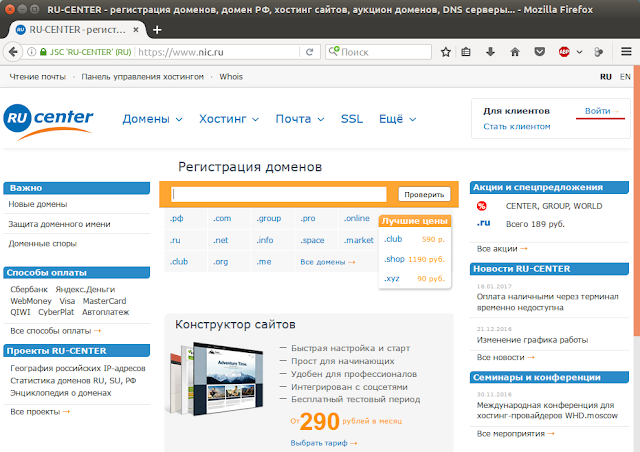This screenshot has height=452, width=640.
Task: Expand the Ещё menu
Action: (x=398, y=119)
